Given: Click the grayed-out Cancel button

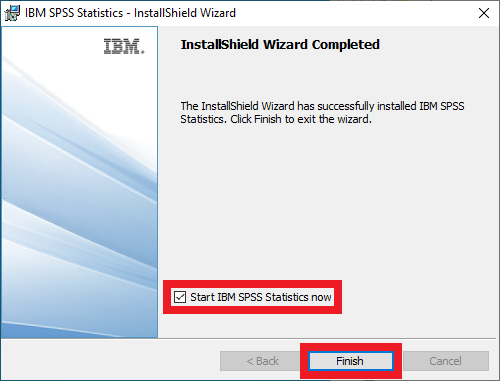Looking at the screenshot, I should coord(446,361).
